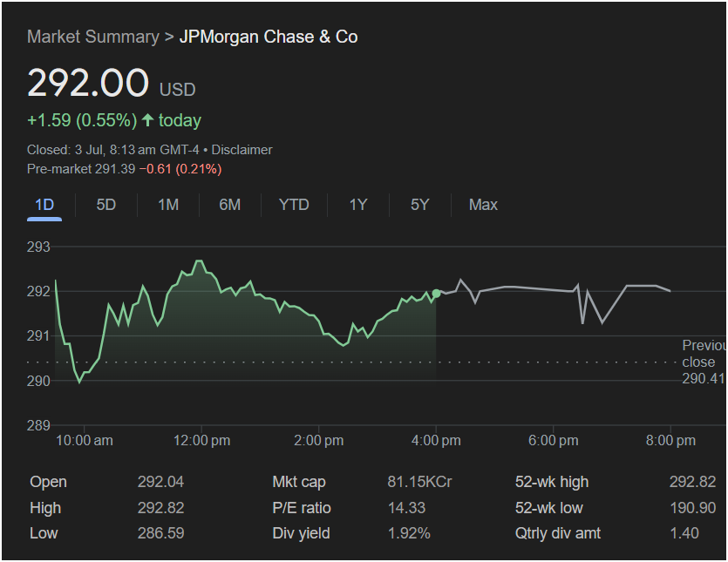Switch to the 1M time range tab
The width and height of the screenshot is (728, 562).
[168, 205]
